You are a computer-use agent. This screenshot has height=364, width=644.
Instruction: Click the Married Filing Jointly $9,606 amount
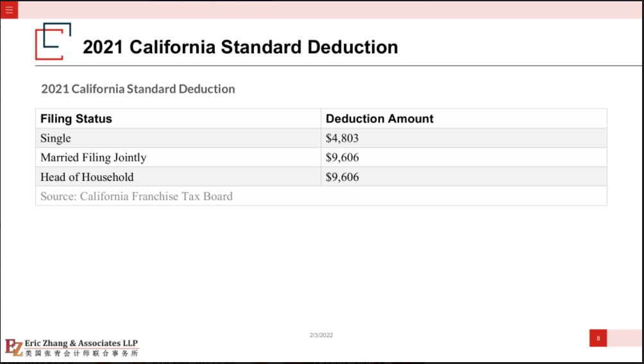click(342, 157)
